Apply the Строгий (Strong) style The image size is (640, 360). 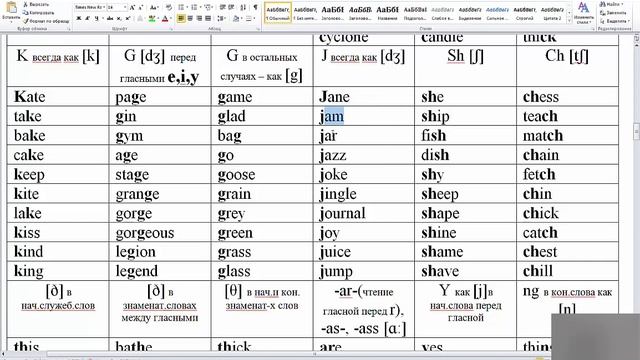click(525, 13)
